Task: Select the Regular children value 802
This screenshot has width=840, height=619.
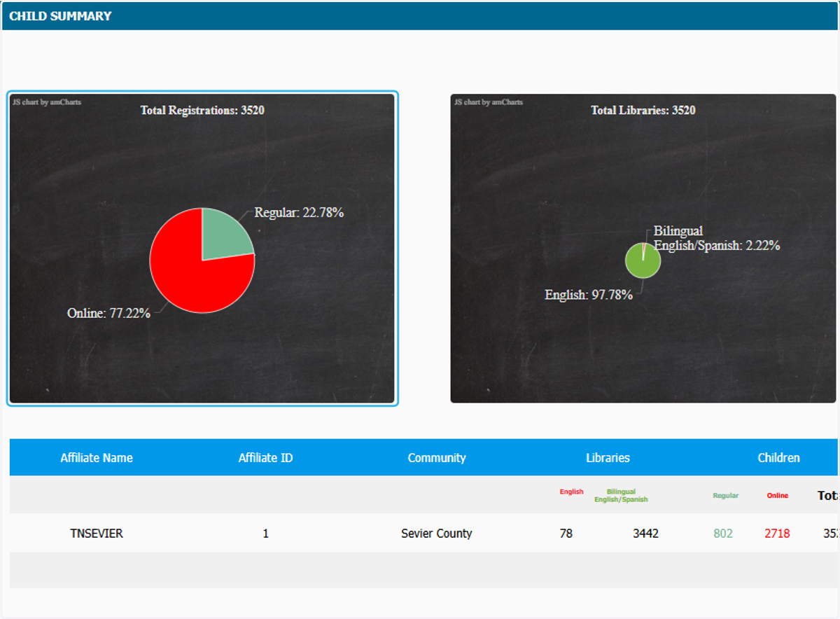Action: tap(723, 534)
